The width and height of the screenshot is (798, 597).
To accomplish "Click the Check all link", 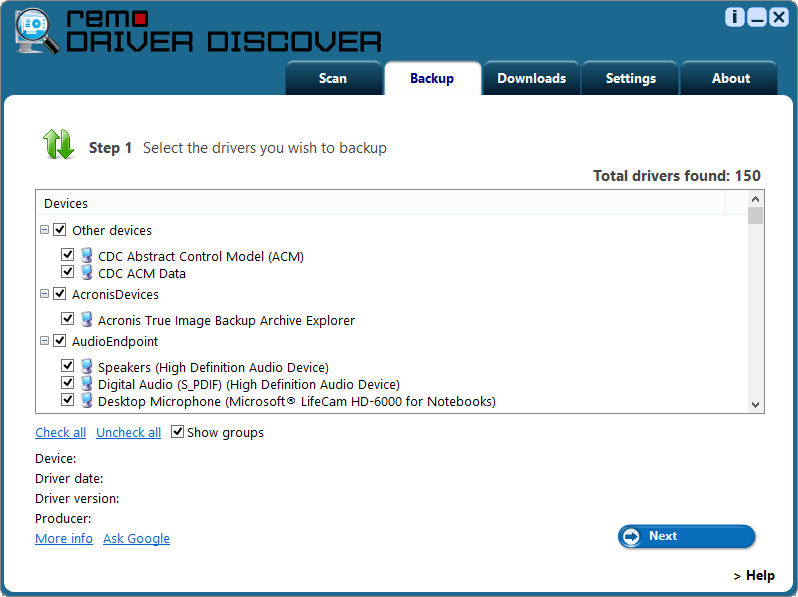I will coord(61,433).
